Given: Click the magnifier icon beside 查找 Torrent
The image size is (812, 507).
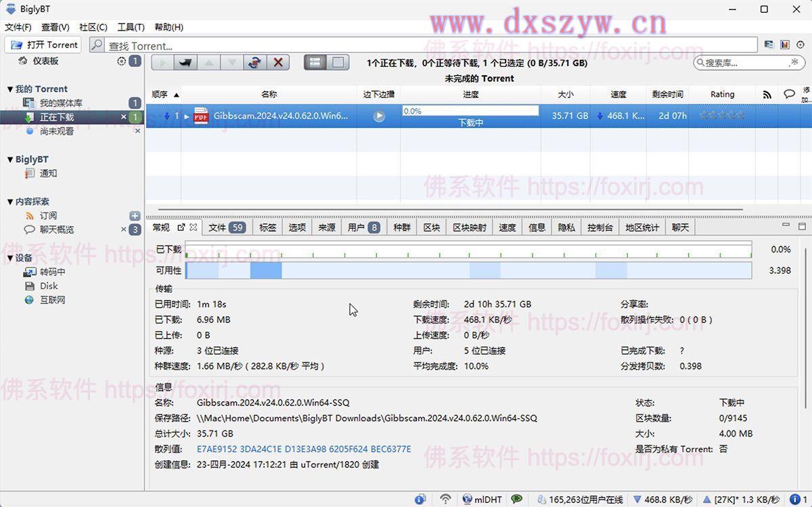Looking at the screenshot, I should (97, 45).
